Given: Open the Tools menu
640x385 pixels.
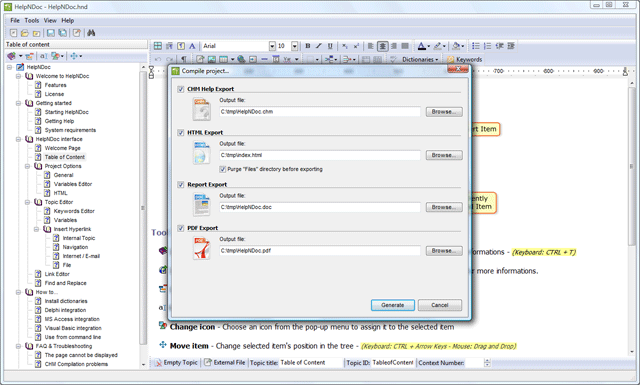Looking at the screenshot, I should tap(32, 20).
